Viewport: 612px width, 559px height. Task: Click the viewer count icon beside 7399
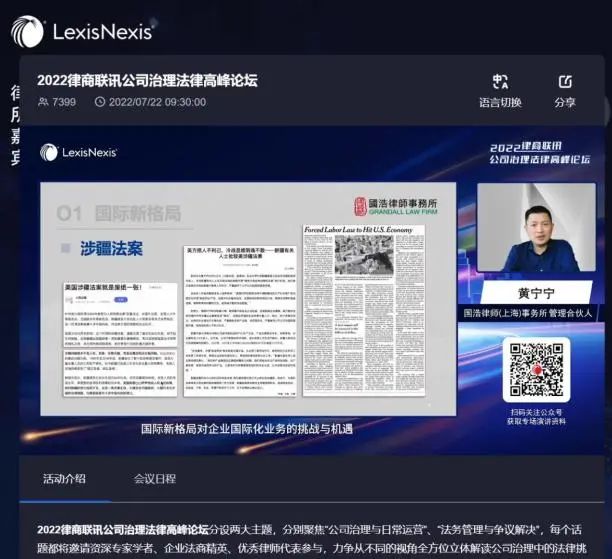pyautogui.click(x=43, y=102)
